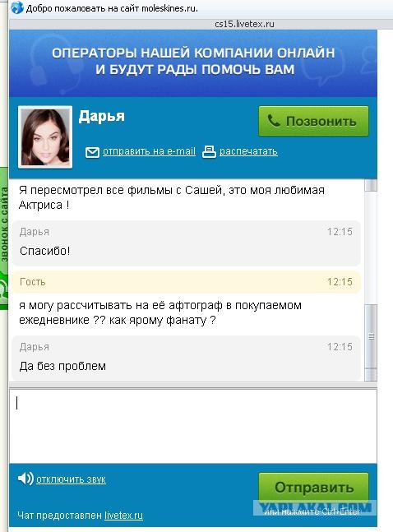Click the Гость sender label
The width and height of the screenshot is (393, 532).
point(33,282)
